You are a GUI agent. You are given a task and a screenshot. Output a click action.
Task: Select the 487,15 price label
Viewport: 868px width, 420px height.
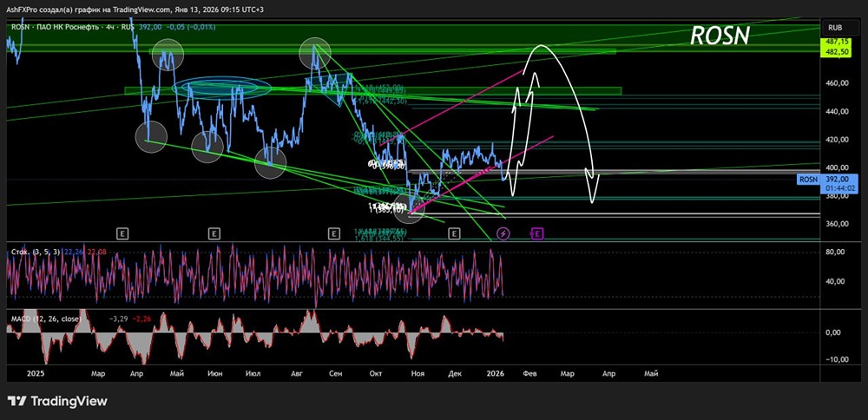837,42
